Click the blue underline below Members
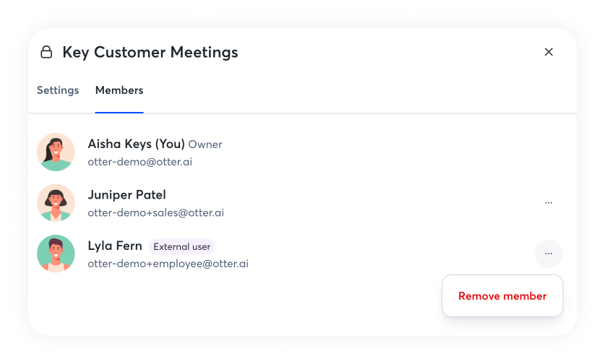This screenshot has width=605, height=364. (x=119, y=113)
